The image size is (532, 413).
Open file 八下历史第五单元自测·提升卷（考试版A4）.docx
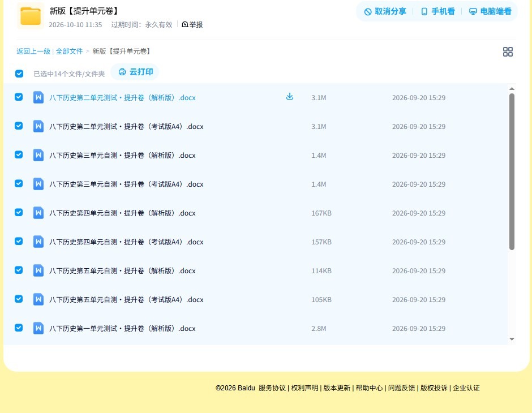coord(126,299)
